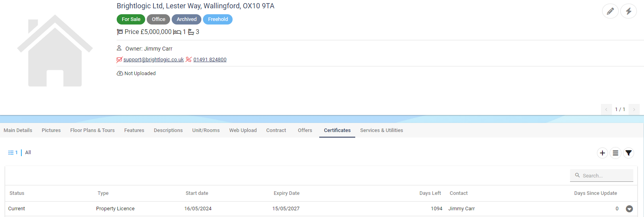Select the Certificates tab
The image size is (644, 217).
[x=337, y=130]
